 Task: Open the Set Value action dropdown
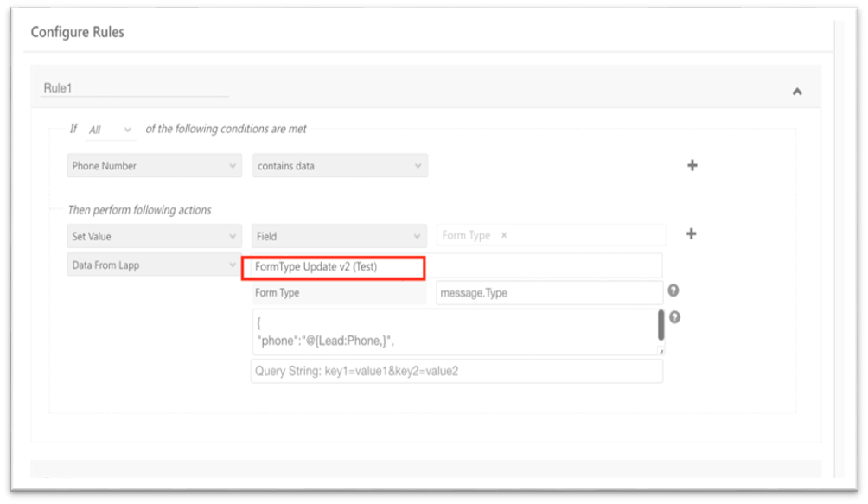click(x=154, y=235)
